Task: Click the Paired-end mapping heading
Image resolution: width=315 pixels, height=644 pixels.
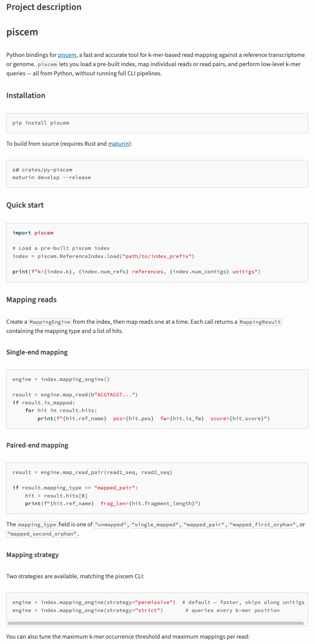Action: (x=37, y=445)
